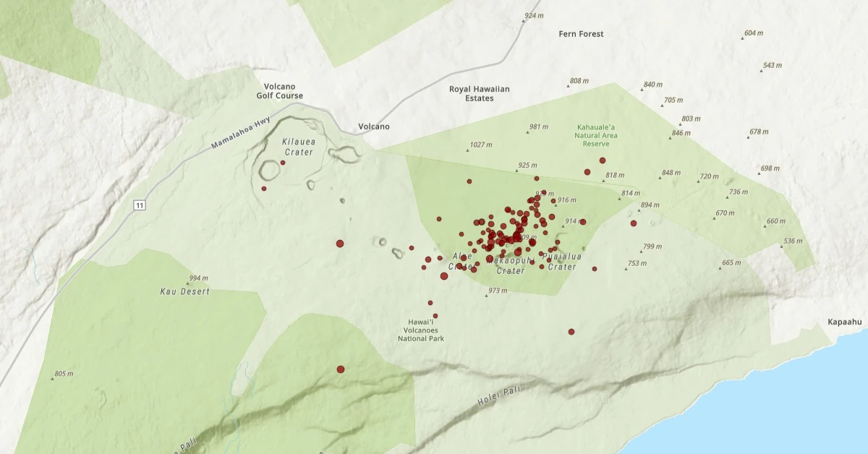868x454 pixels.
Task: Select the 536 m elevation label
Action: pyautogui.click(x=793, y=241)
